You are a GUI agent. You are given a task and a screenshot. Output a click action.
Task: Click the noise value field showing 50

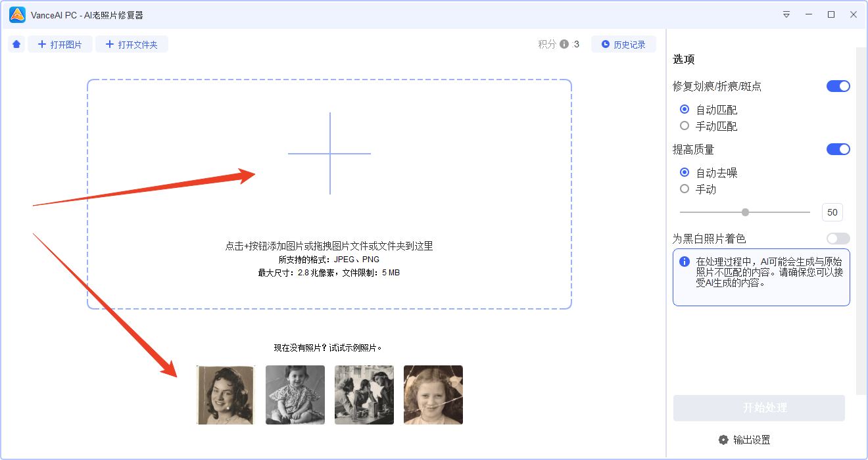(832, 212)
